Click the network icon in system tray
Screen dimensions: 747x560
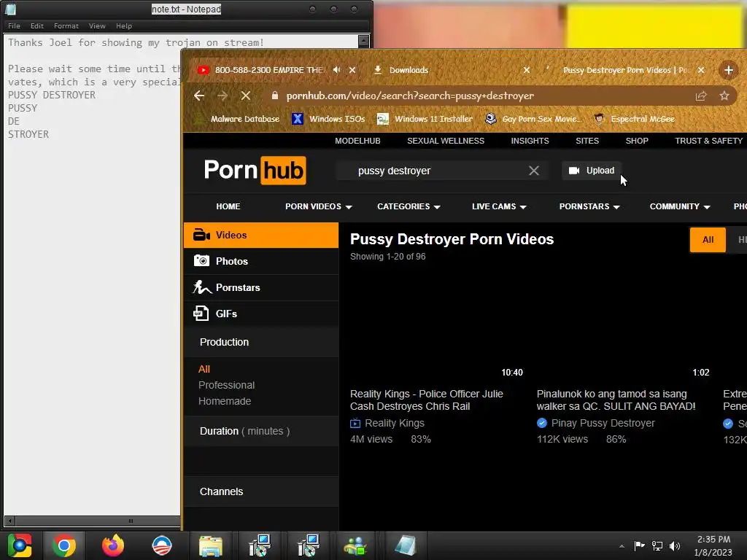click(x=657, y=545)
